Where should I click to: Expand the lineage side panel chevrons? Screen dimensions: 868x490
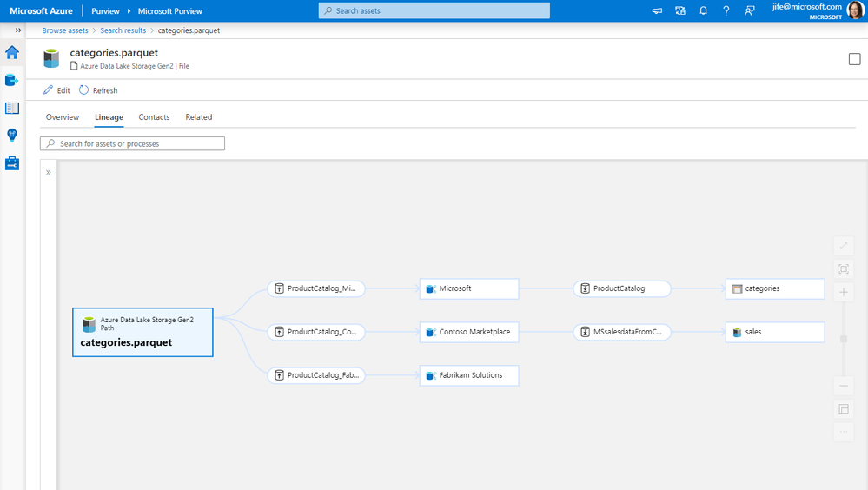[x=49, y=172]
